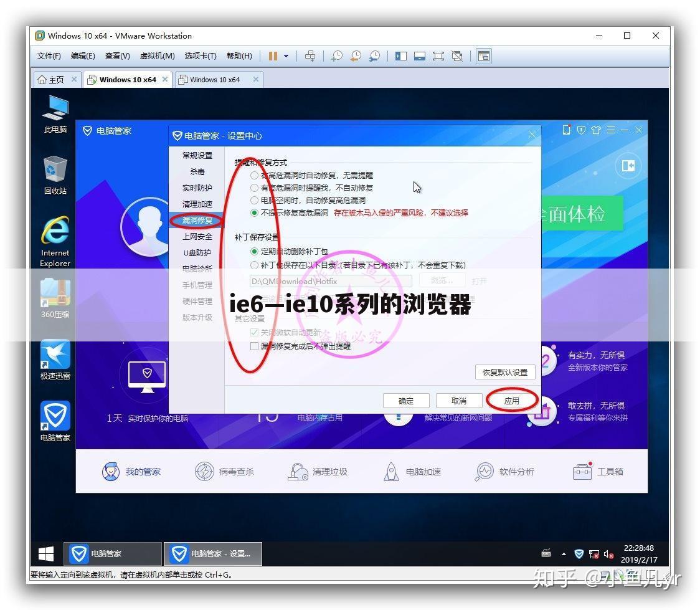
Task: Close the active Windows 10 x64 tab
Action: pos(165,79)
